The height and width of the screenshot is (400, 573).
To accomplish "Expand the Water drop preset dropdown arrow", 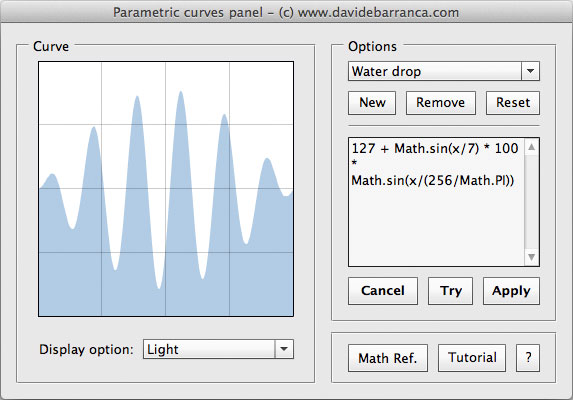I will click(531, 71).
